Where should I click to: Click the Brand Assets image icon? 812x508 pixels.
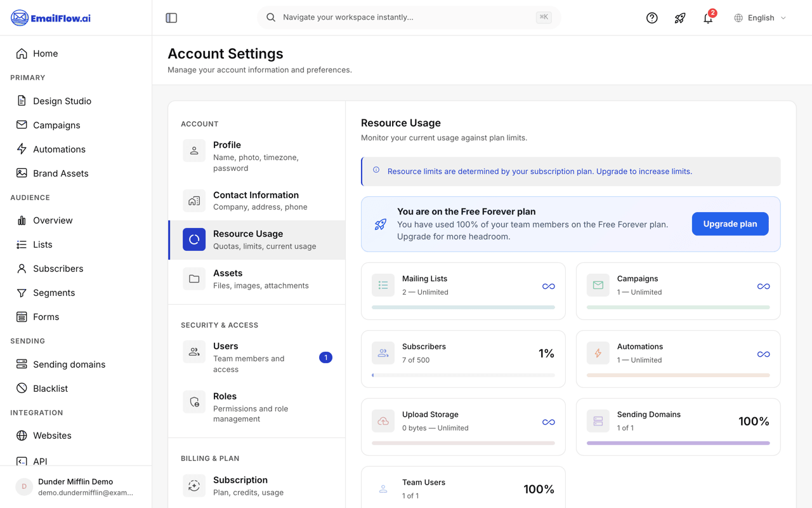[x=22, y=173]
